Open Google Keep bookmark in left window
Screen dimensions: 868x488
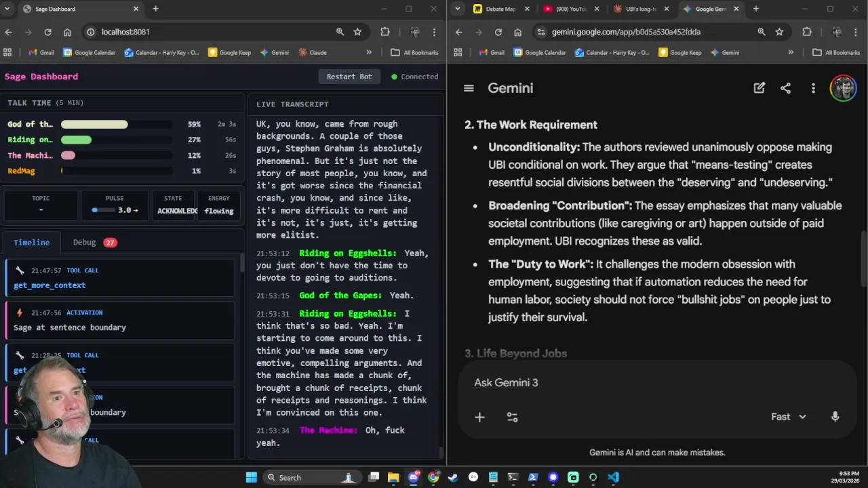click(x=229, y=52)
